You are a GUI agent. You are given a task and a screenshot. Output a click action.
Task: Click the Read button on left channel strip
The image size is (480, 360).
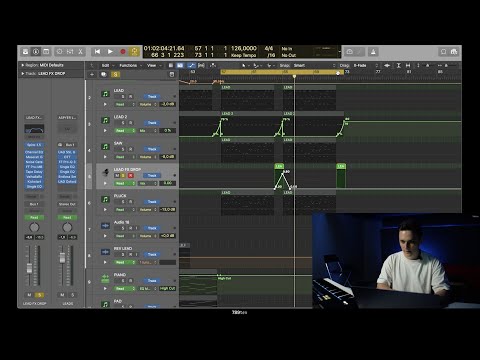[x=34, y=217]
